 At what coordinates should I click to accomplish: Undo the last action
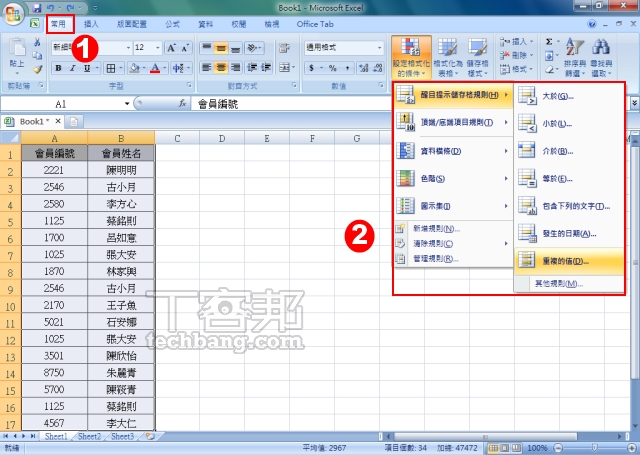51,7
